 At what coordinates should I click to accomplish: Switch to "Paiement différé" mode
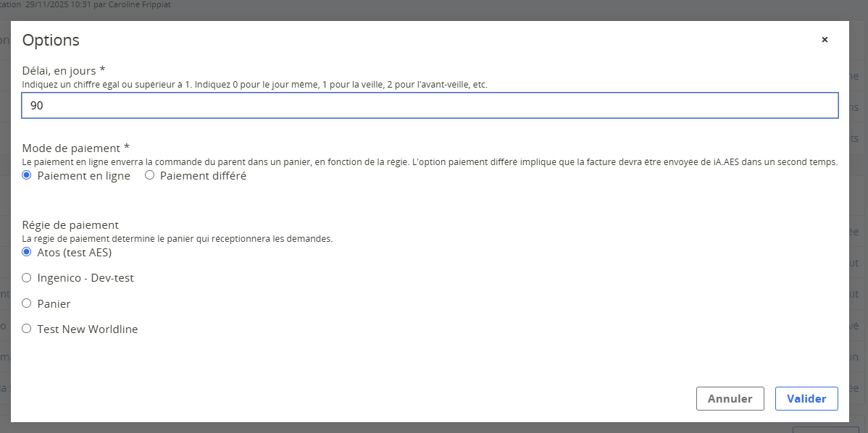pos(149,175)
